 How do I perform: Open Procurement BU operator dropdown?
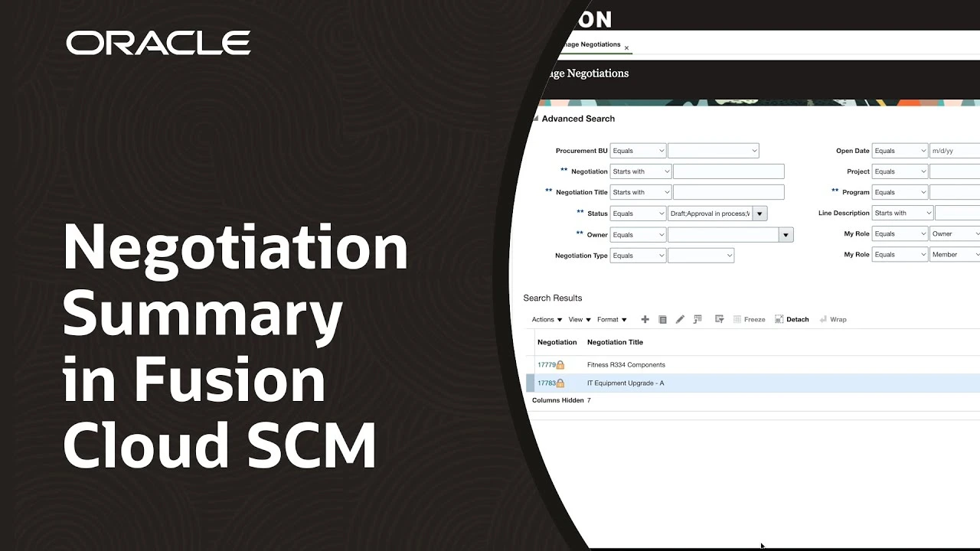[x=638, y=151]
